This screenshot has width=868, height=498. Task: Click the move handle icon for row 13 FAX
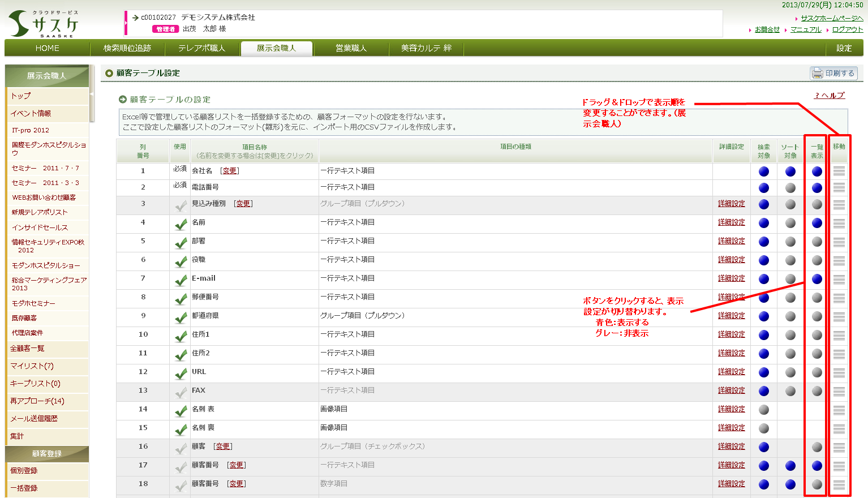pyautogui.click(x=839, y=391)
